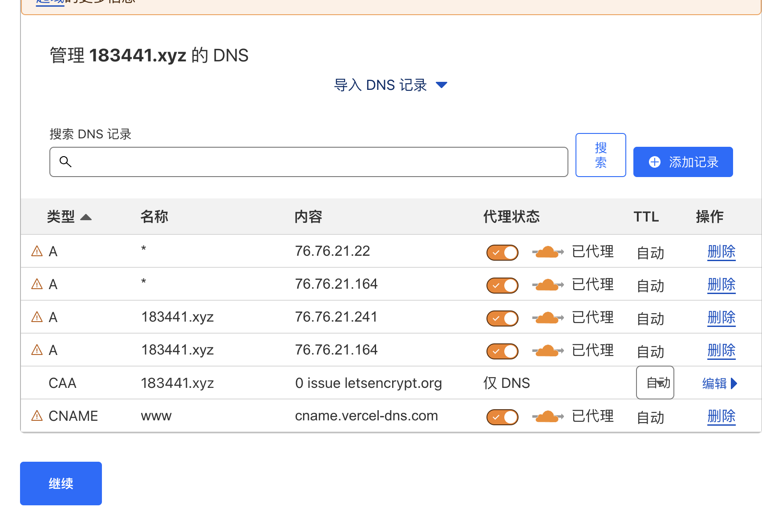The image size is (762, 532).
Task: Click 继续 button
Action: tap(61, 484)
